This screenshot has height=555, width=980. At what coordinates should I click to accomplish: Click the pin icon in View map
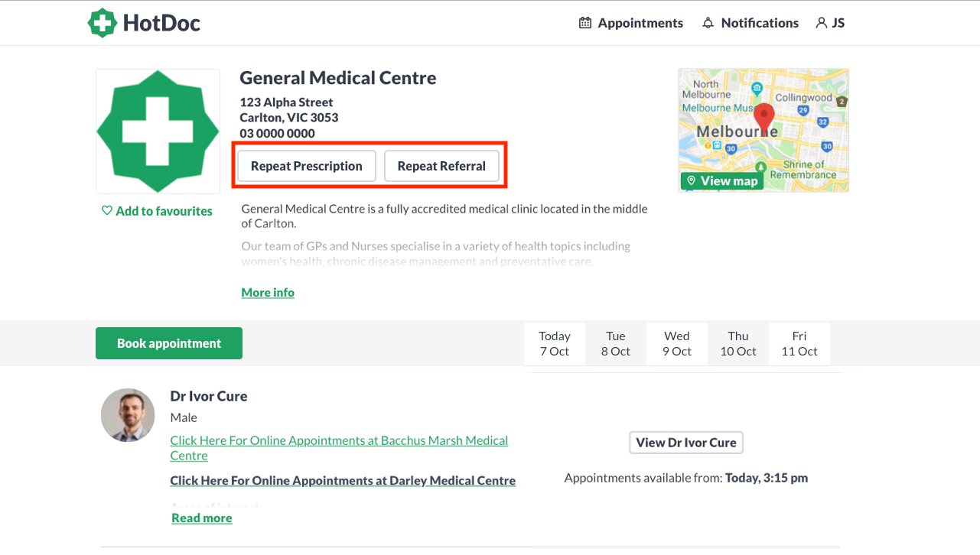pyautogui.click(x=691, y=181)
